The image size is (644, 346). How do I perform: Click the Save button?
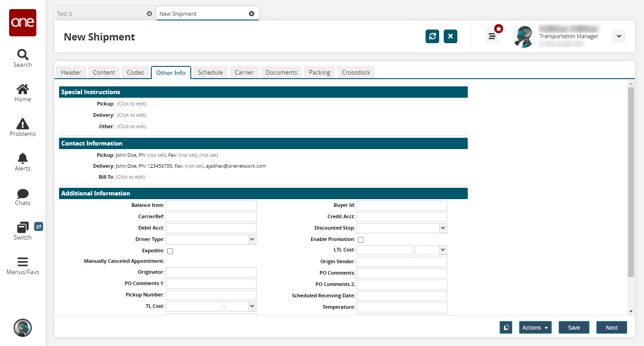(574, 327)
